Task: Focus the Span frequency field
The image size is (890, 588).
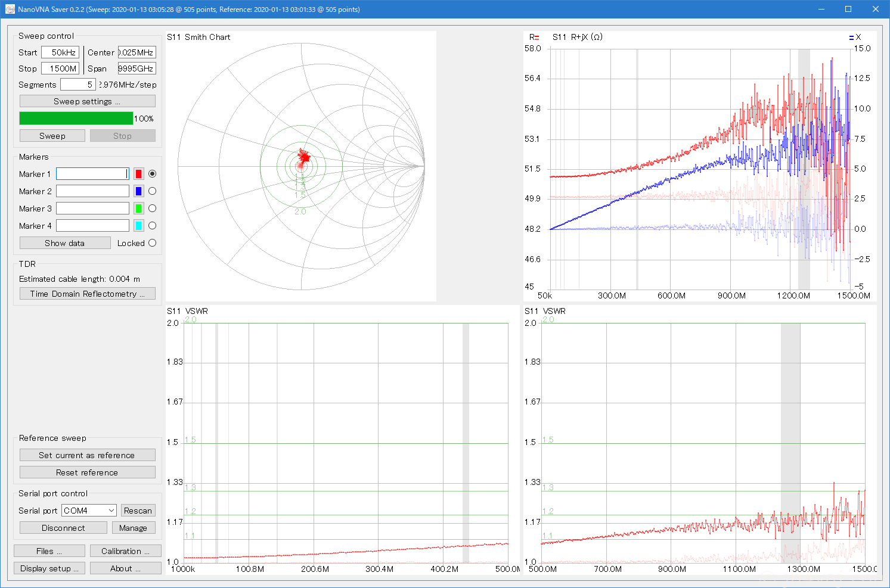Action: point(137,69)
